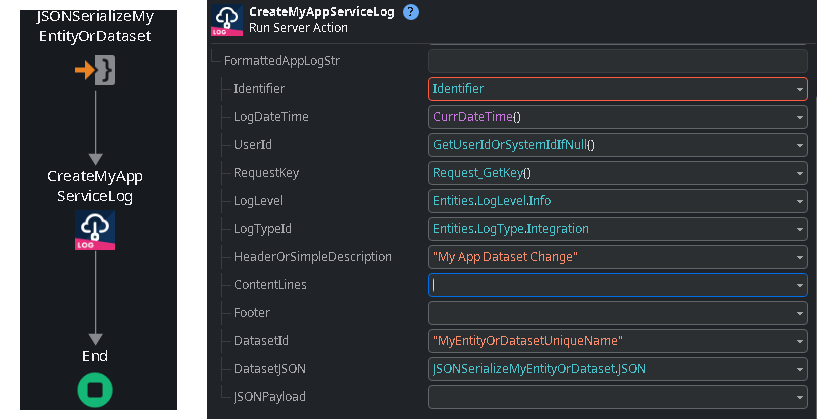The height and width of the screenshot is (419, 836).
Task: Open the UserId dropdown arrow
Action: pos(799,145)
